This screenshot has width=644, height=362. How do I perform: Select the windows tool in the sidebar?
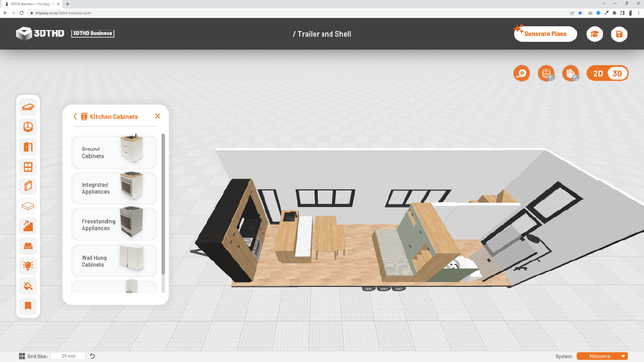point(28,167)
